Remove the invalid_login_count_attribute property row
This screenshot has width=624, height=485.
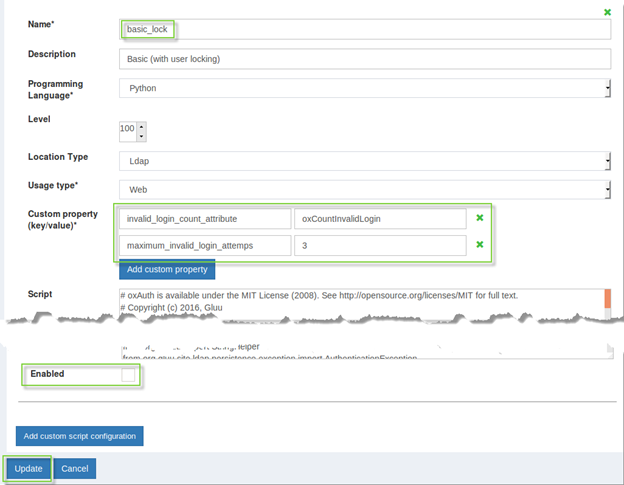click(480, 218)
